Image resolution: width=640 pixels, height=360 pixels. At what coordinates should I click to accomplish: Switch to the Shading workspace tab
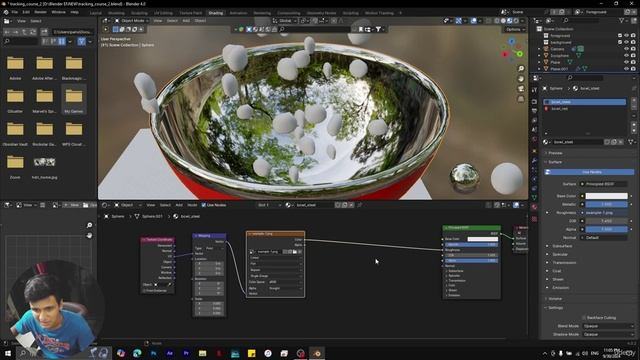216,13
